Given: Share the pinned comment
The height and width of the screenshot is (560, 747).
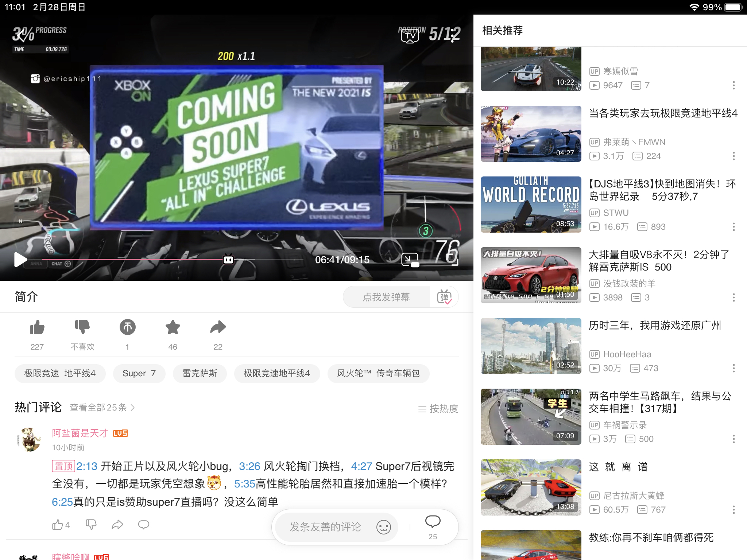Looking at the screenshot, I should (117, 525).
